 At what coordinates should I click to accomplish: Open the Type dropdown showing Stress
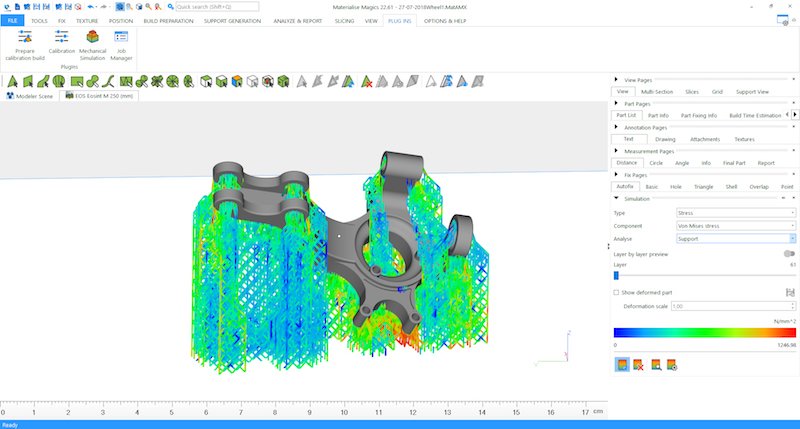pyautogui.click(x=736, y=213)
